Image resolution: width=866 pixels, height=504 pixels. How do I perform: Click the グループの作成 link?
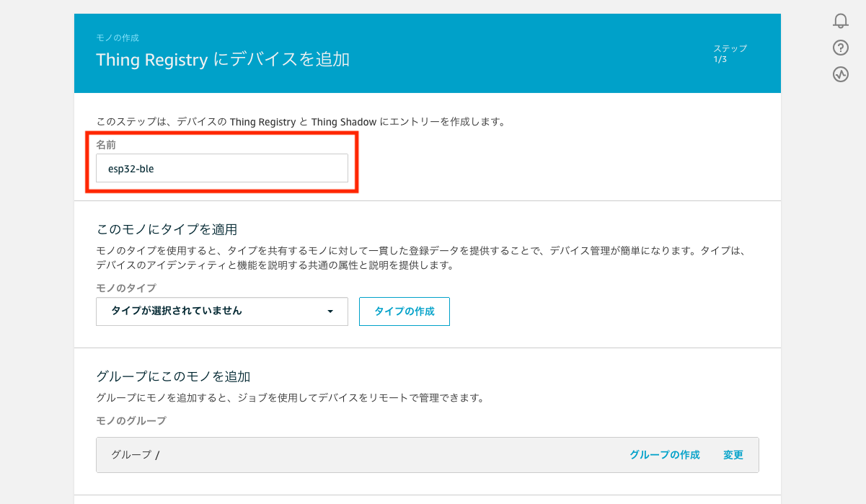coord(664,455)
